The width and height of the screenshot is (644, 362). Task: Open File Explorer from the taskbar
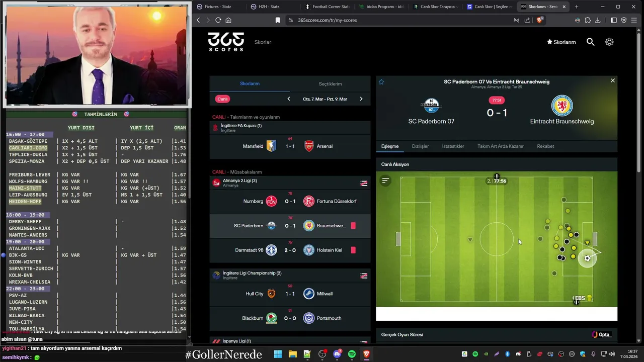point(292,354)
